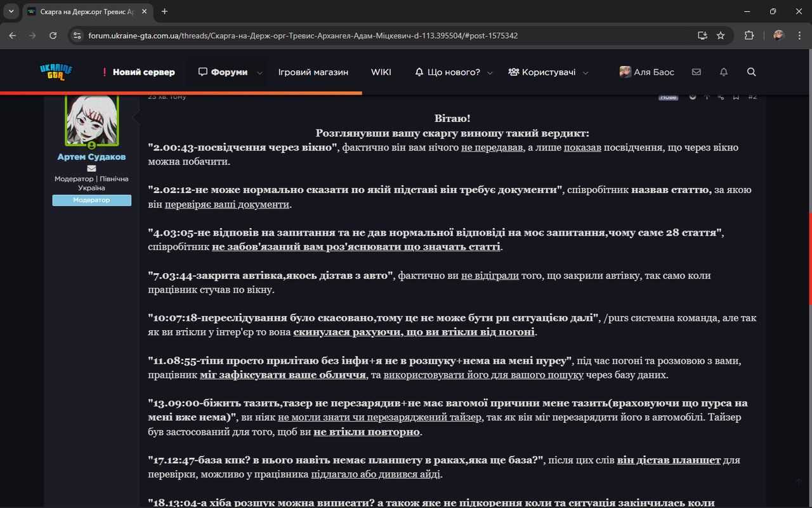Open Артем Судаков's profile name link
Screen dimensions: 812x508
(91, 157)
